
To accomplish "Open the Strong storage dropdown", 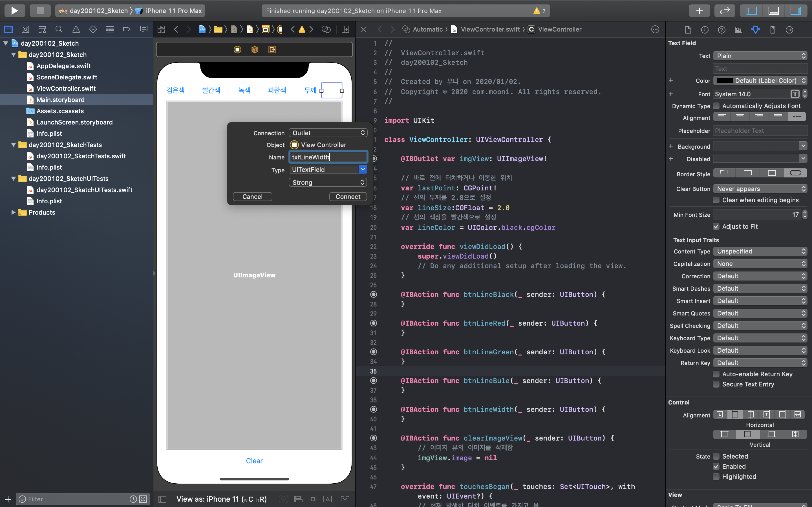I will point(328,183).
